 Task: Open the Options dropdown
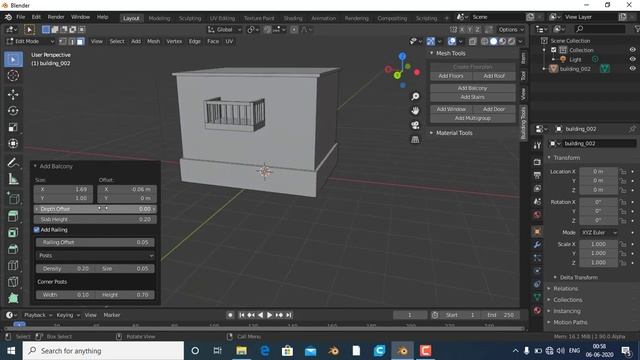[x=511, y=29]
